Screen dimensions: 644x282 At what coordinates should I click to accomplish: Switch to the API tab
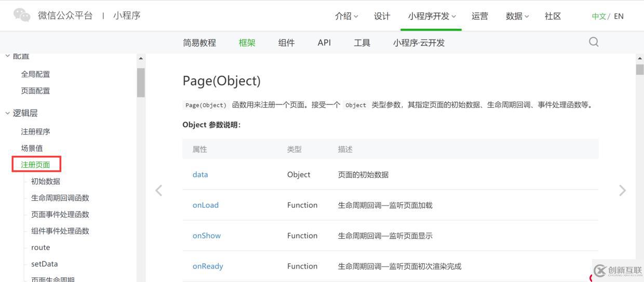[324, 43]
